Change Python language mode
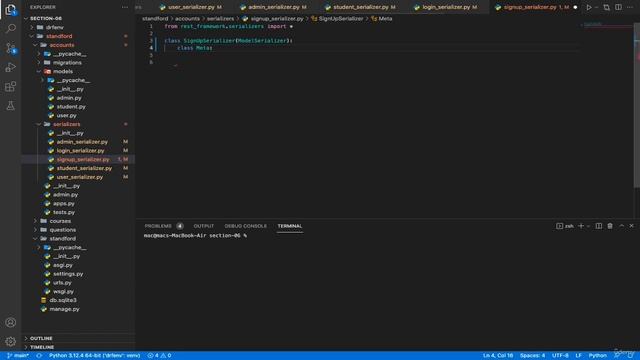 point(598,356)
